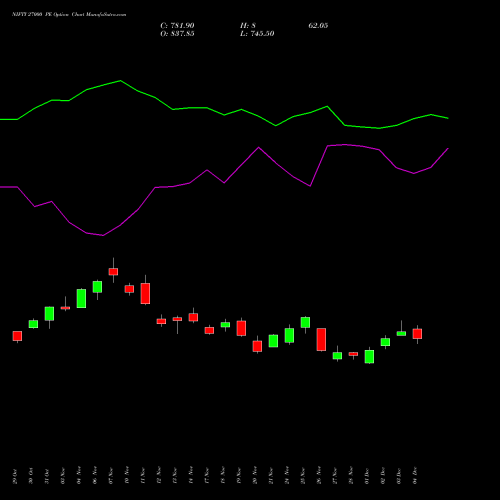Select the open value O: 837.85
The width and height of the screenshot is (500, 500).
(x=177, y=34)
